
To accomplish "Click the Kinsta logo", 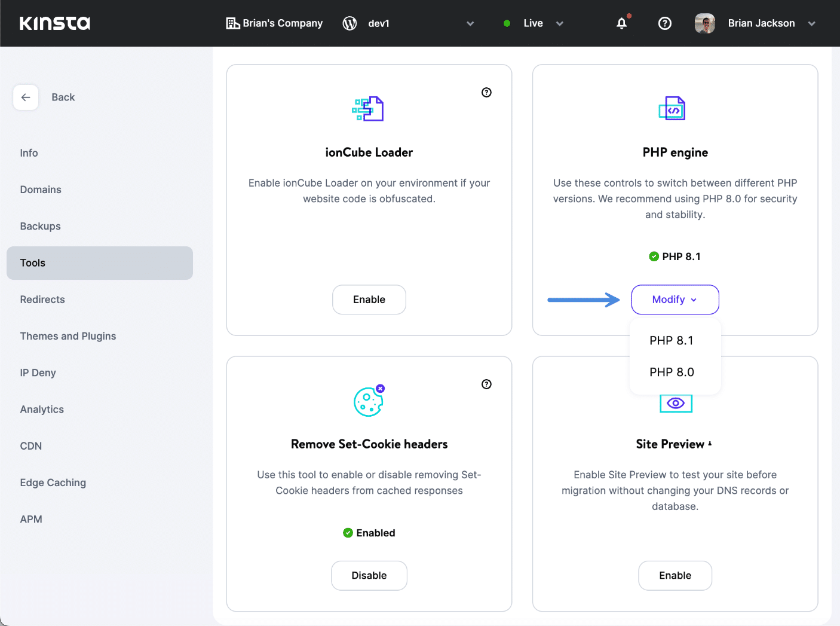I will tap(54, 23).
